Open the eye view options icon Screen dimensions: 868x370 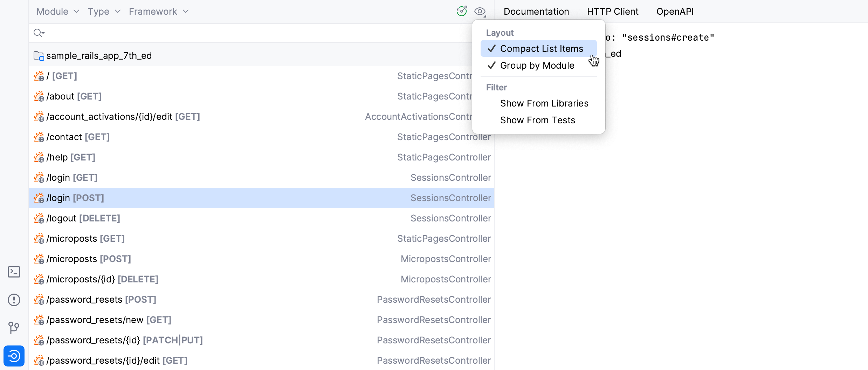(x=480, y=11)
